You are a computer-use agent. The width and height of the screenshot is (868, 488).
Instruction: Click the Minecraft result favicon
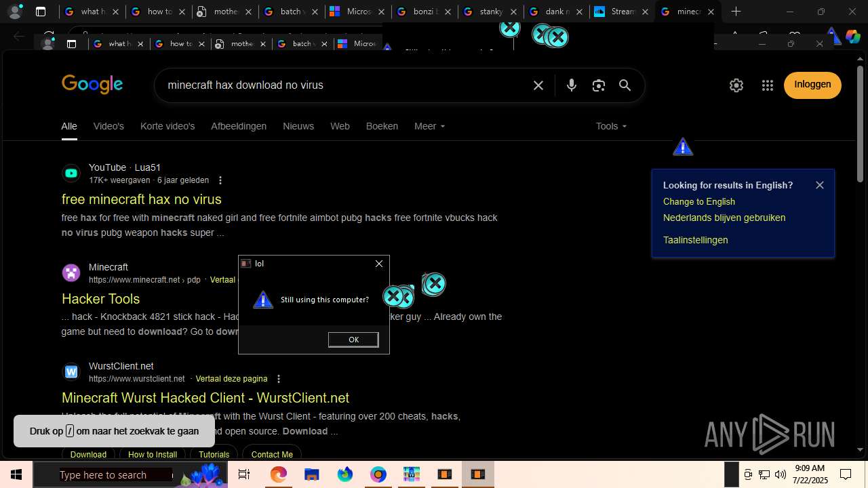(71, 273)
